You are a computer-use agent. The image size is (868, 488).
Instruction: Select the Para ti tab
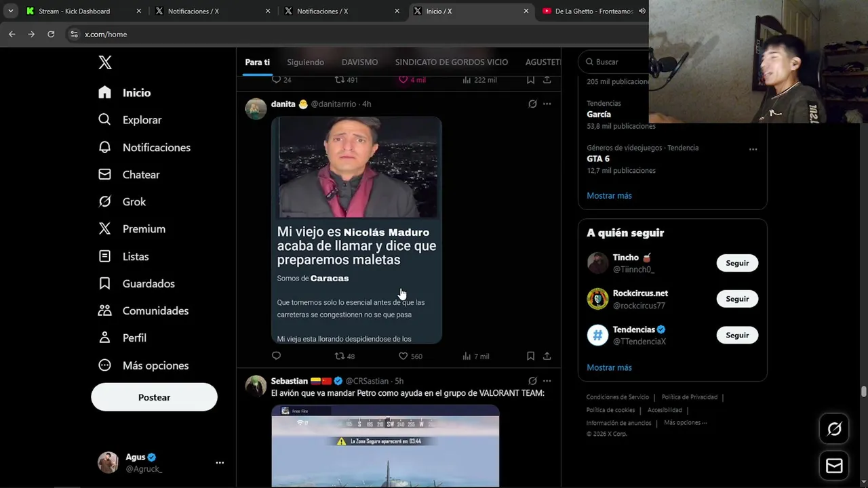click(x=257, y=62)
